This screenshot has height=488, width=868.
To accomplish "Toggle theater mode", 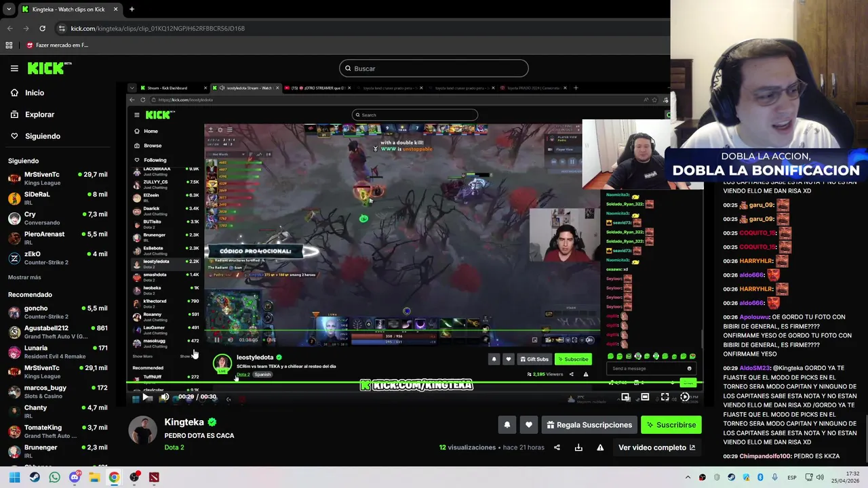I will pyautogui.click(x=645, y=397).
